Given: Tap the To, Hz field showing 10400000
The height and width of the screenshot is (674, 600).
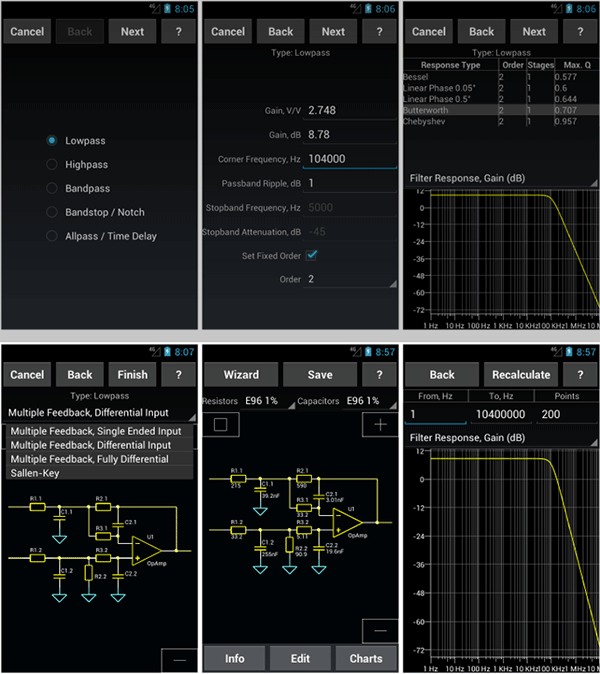Looking at the screenshot, I should tap(501, 414).
